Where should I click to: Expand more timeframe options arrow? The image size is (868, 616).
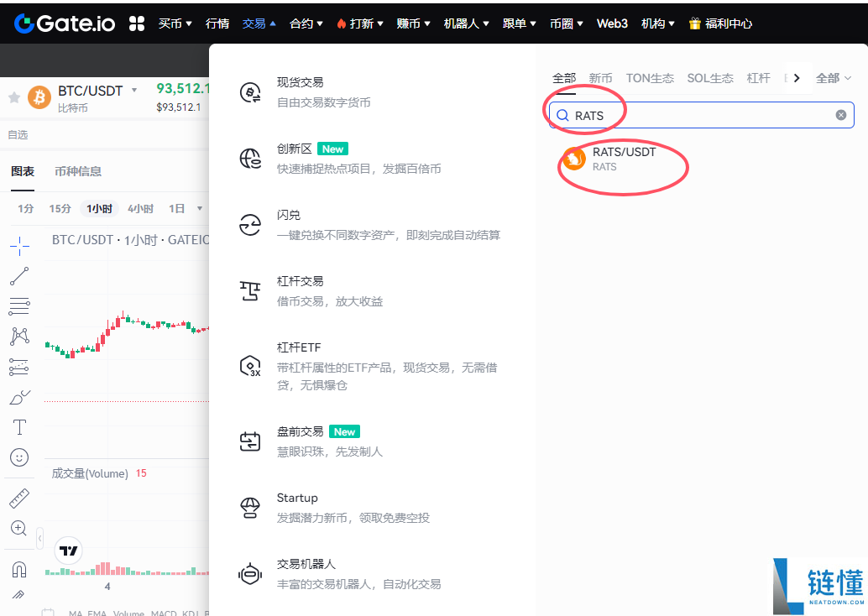coord(199,209)
